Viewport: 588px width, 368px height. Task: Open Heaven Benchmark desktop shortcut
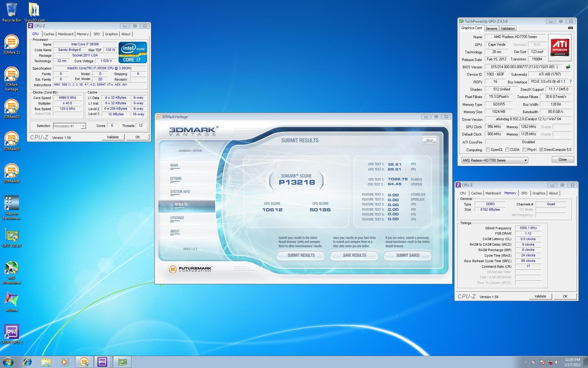point(12,208)
